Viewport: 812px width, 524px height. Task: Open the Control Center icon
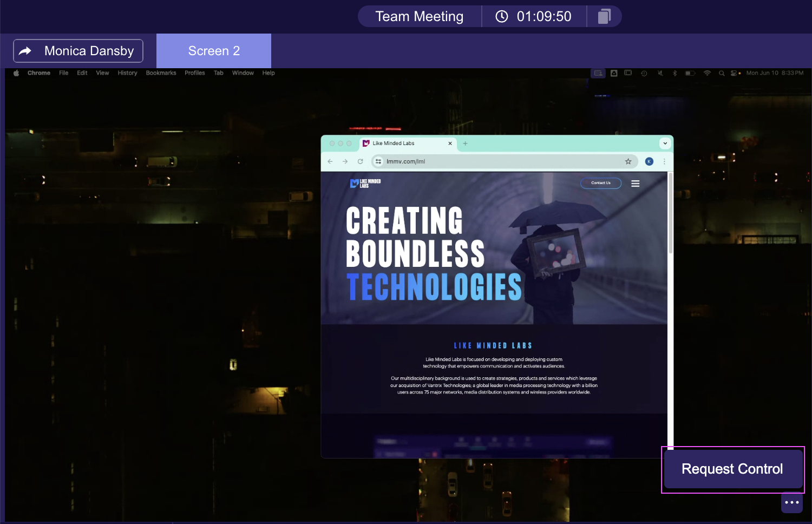tap(735, 73)
